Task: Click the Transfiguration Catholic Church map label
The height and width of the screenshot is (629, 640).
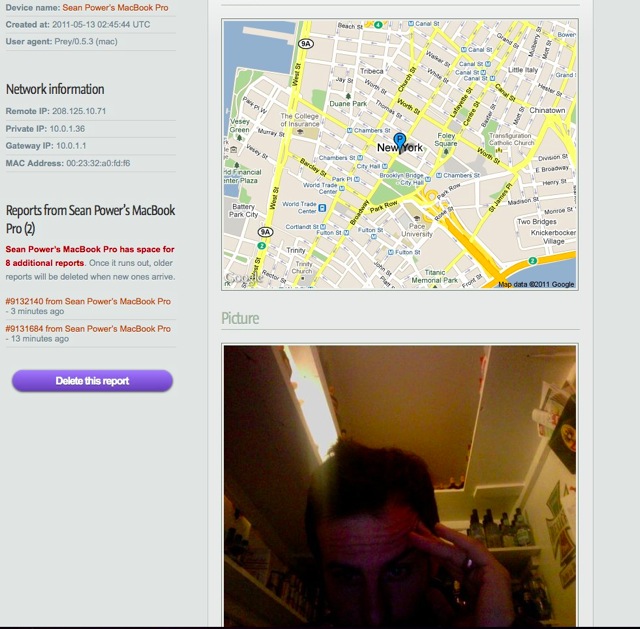Action: pos(511,139)
